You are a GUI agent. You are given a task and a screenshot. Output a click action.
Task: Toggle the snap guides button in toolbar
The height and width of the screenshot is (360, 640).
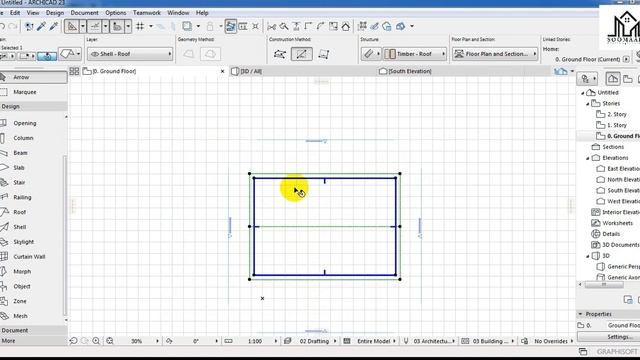pos(95,27)
